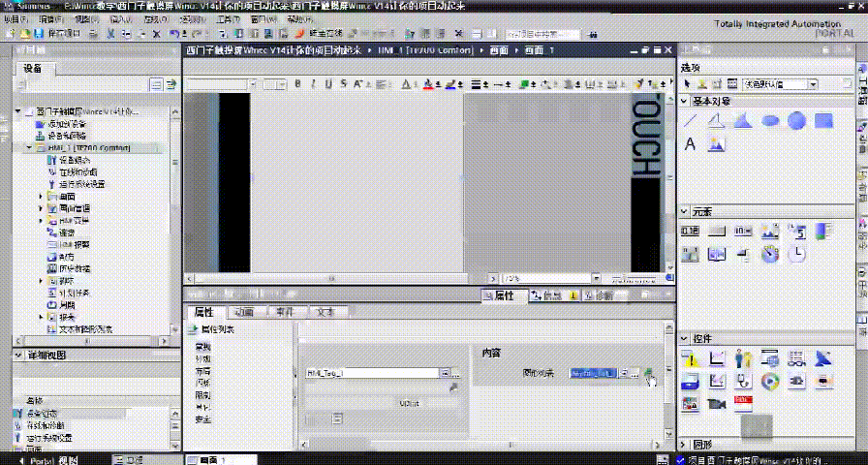
Task: Switch to the 动画 tab
Action: tap(243, 312)
